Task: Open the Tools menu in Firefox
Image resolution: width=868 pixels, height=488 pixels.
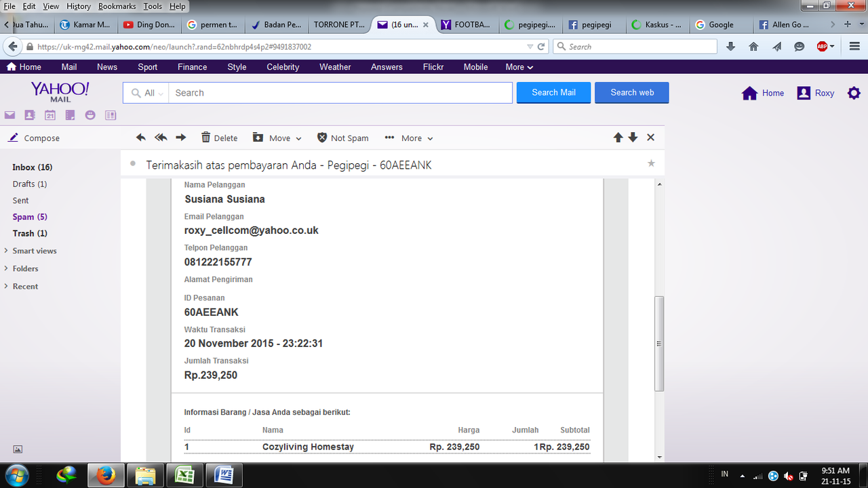Action: (x=153, y=6)
